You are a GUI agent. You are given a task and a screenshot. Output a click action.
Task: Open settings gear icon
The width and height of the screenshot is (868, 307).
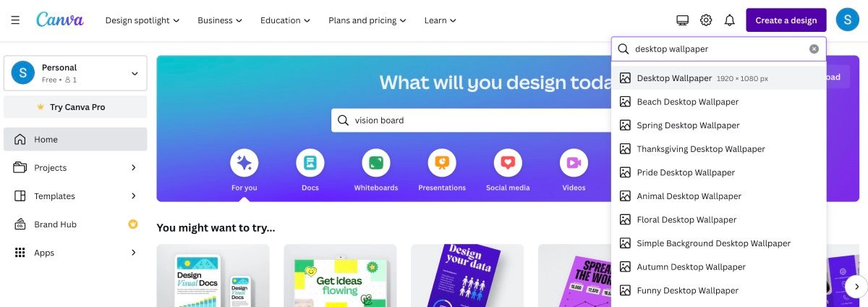tap(706, 20)
